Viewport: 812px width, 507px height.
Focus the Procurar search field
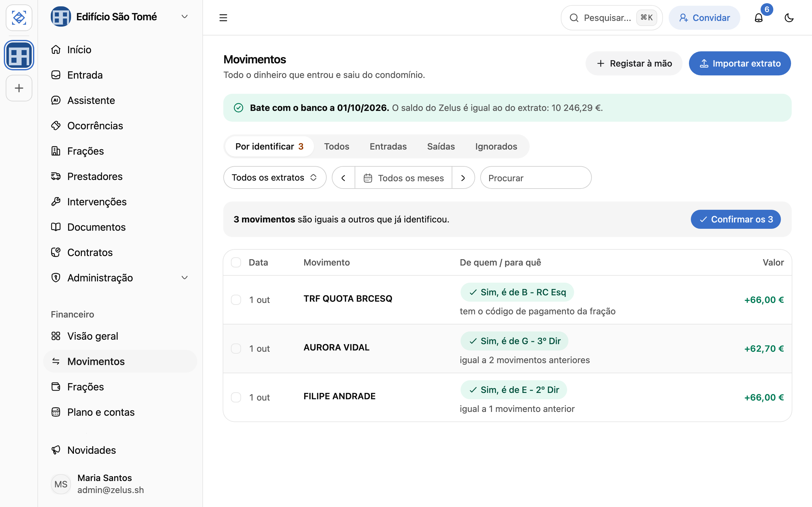coord(535,178)
